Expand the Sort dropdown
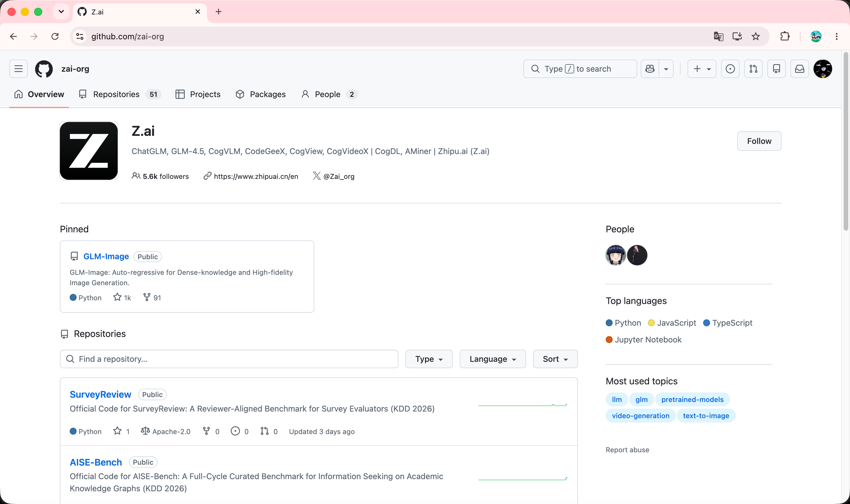This screenshot has width=850, height=504. pos(555,359)
